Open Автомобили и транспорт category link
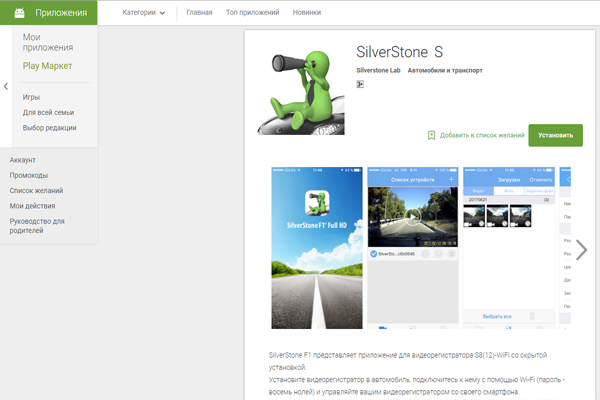600x400 pixels. (x=445, y=70)
